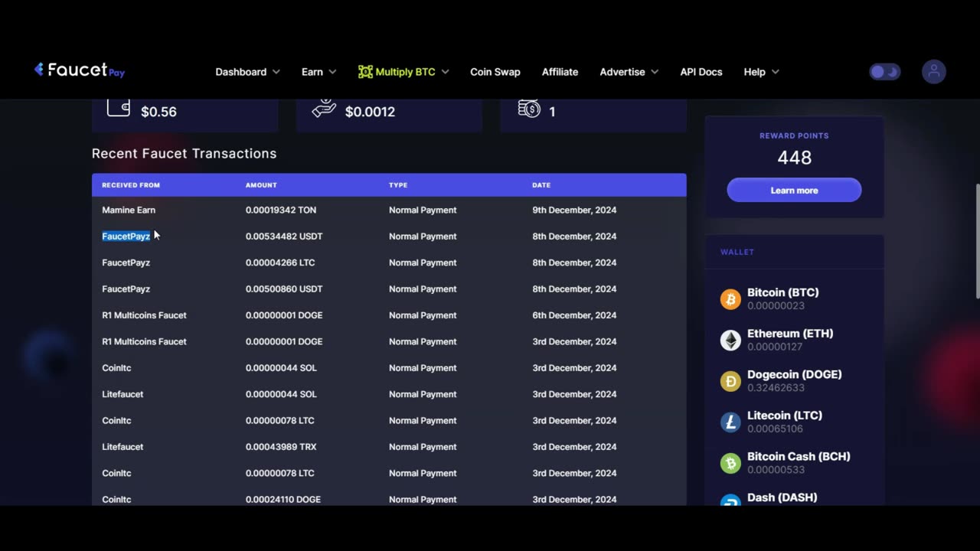The image size is (980, 551).
Task: Click the Litecoin (LTC) coin icon
Action: 730,422
